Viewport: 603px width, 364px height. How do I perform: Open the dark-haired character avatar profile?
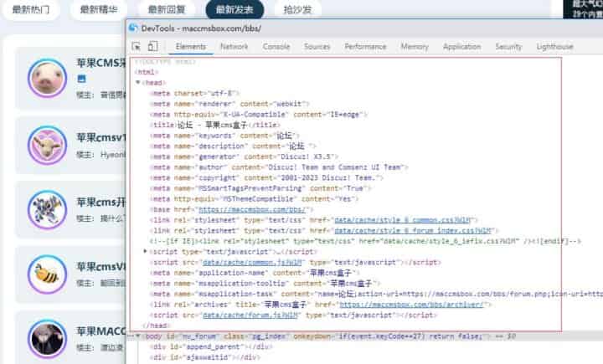pyautogui.click(x=47, y=339)
